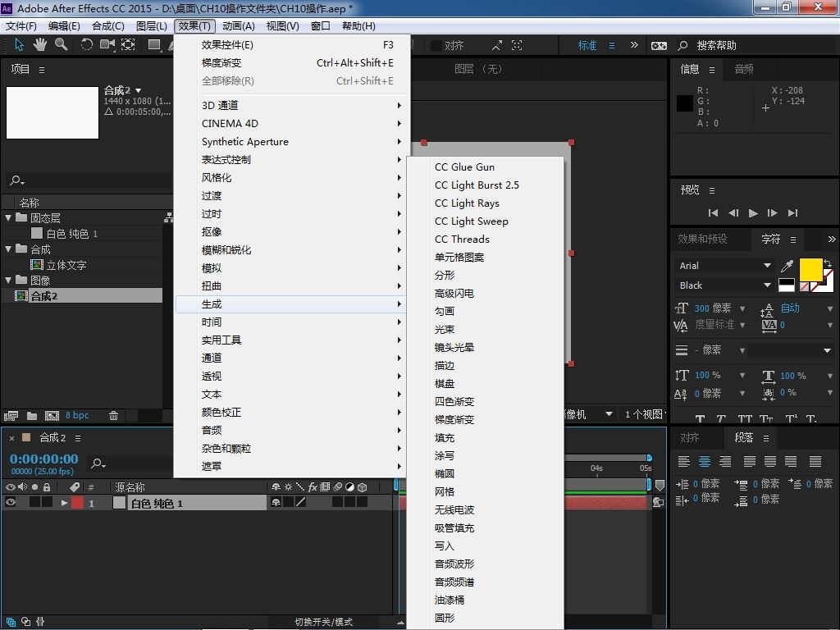Collapse the 合成 folder in Project panel
840x630 pixels.
8,249
